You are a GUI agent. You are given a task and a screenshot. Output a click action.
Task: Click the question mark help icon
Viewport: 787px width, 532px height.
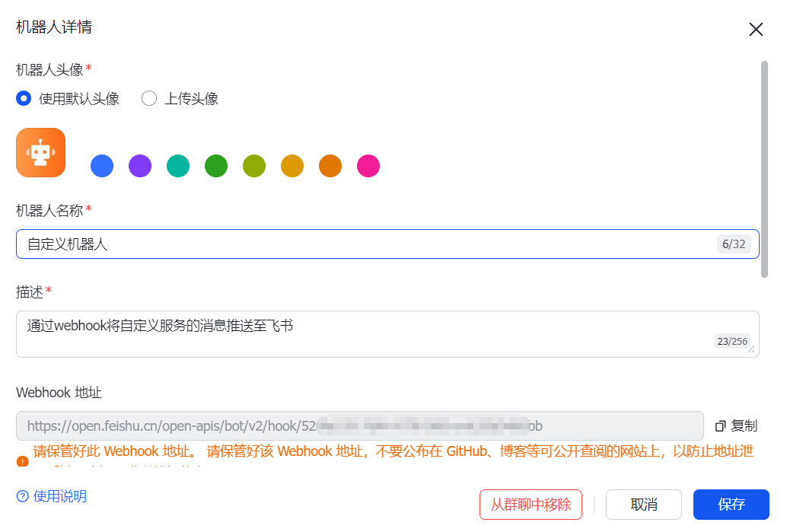pyautogui.click(x=23, y=497)
